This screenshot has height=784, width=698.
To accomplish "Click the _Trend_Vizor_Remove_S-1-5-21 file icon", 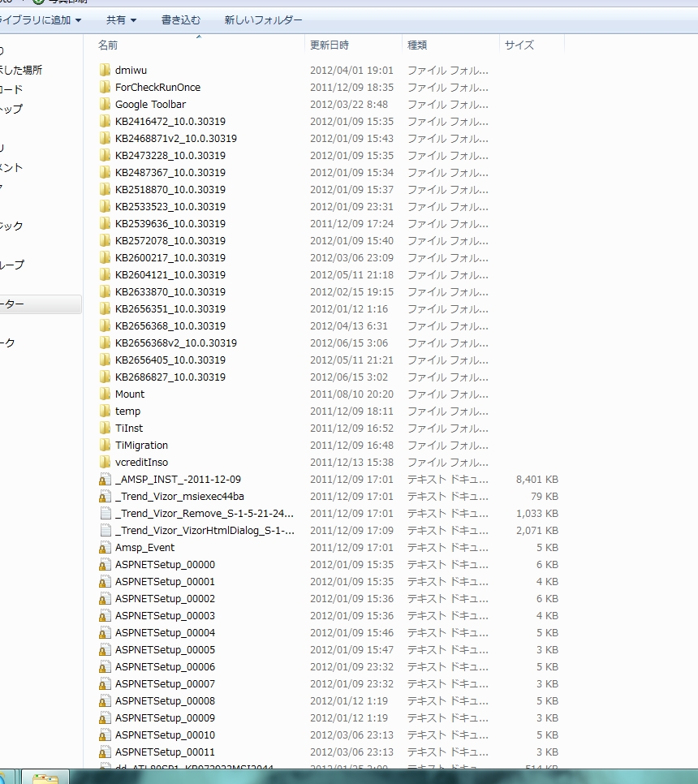I will [105, 513].
